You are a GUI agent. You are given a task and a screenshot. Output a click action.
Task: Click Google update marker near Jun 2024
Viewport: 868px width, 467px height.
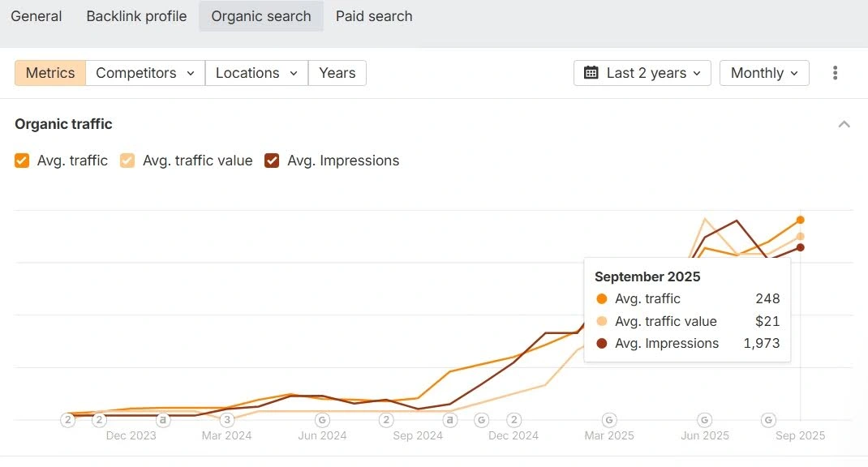322,420
